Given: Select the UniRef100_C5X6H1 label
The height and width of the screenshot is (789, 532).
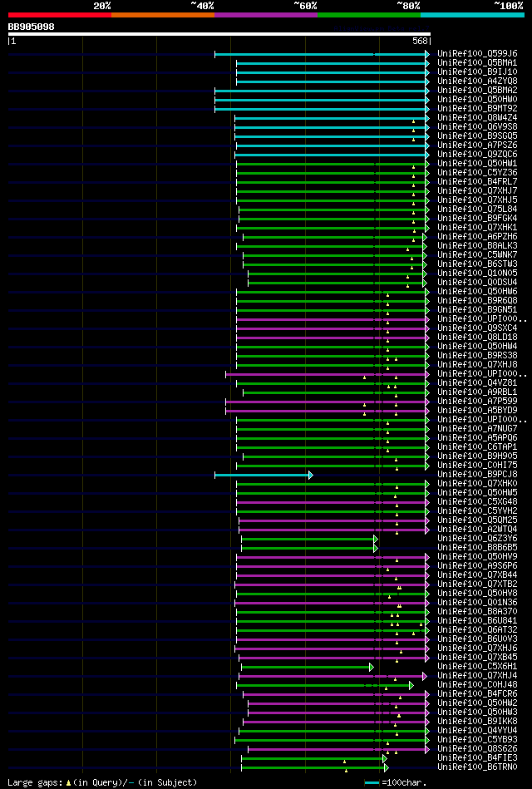Looking at the screenshot, I should point(478,668).
